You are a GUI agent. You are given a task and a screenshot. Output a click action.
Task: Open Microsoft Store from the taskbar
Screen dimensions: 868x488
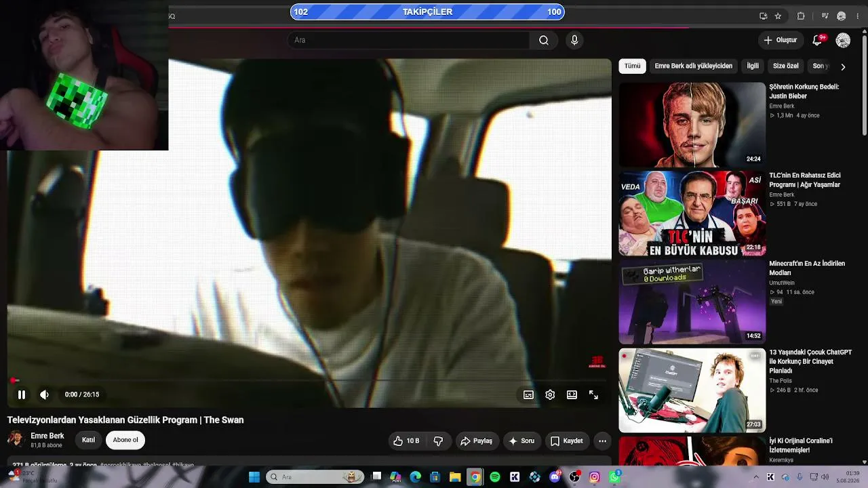[x=435, y=477]
